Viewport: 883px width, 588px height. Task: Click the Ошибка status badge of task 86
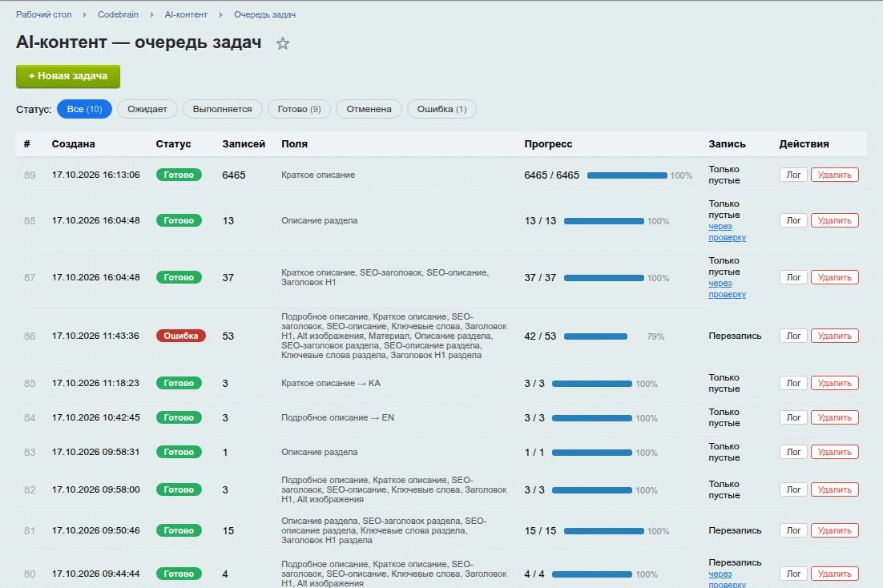point(181,336)
